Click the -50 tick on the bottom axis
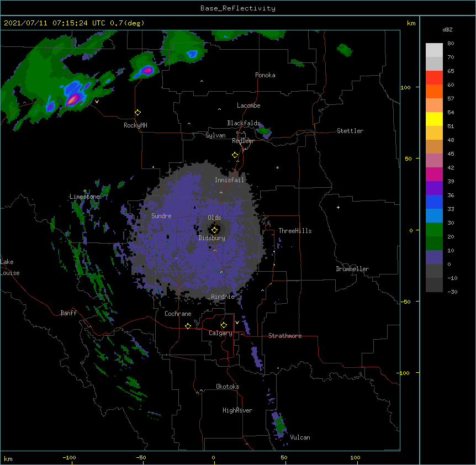Image resolution: width=476 pixels, height=465 pixels. [x=141, y=457]
